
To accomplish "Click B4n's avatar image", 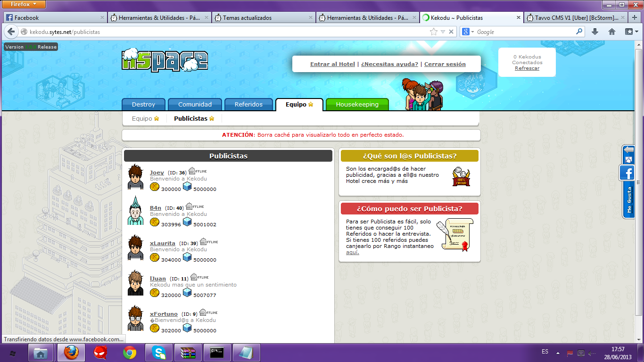I will point(135,211).
